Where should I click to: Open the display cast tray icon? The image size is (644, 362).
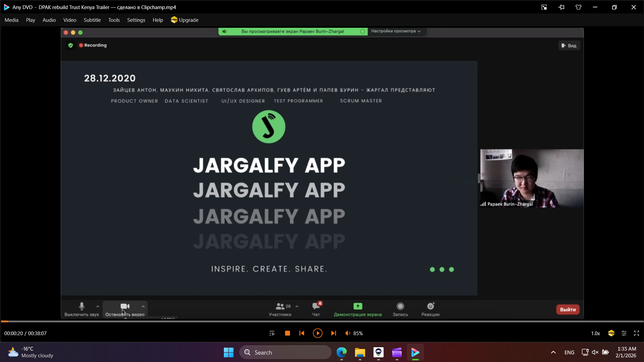(585, 353)
